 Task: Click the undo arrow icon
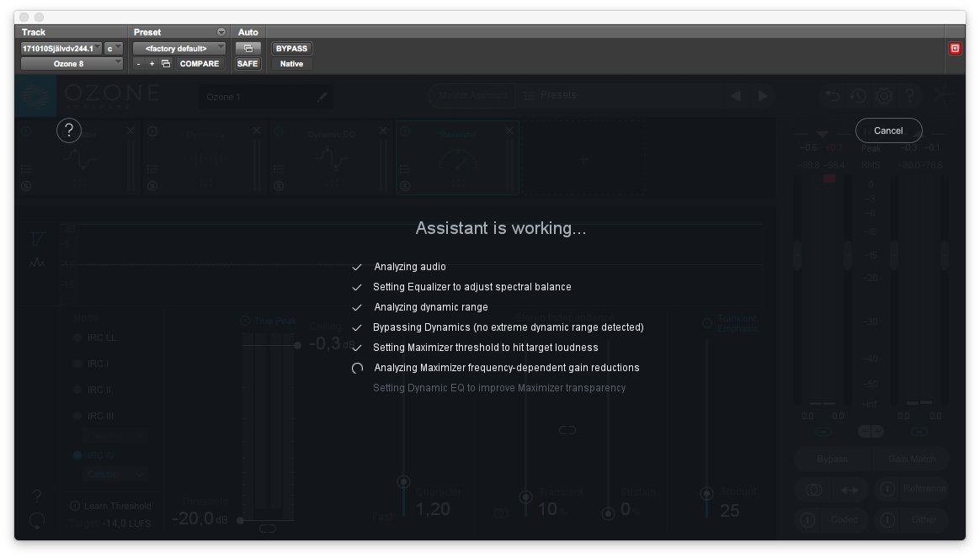832,96
